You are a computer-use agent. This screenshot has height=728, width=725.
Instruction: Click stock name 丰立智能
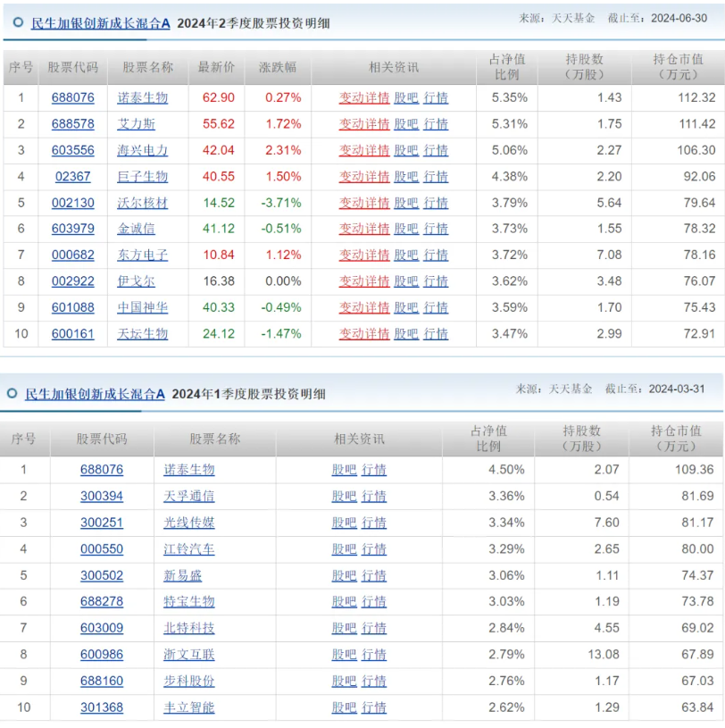point(189,707)
